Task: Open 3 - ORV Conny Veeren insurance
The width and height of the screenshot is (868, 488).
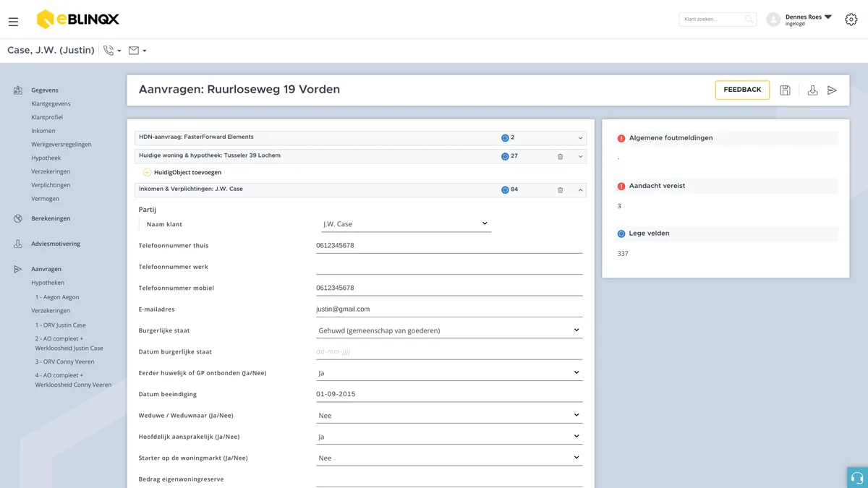Action: 64,361
